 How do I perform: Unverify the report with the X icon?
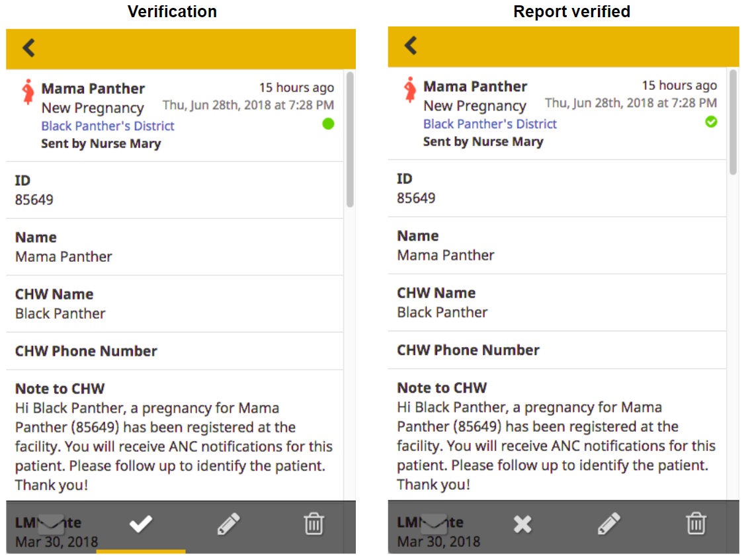[x=522, y=524]
